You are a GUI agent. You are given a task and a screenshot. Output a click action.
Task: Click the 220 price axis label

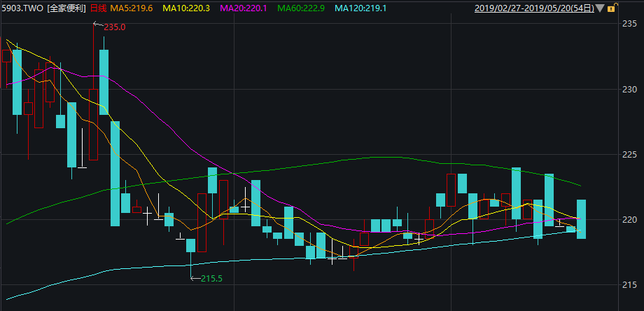629,219
